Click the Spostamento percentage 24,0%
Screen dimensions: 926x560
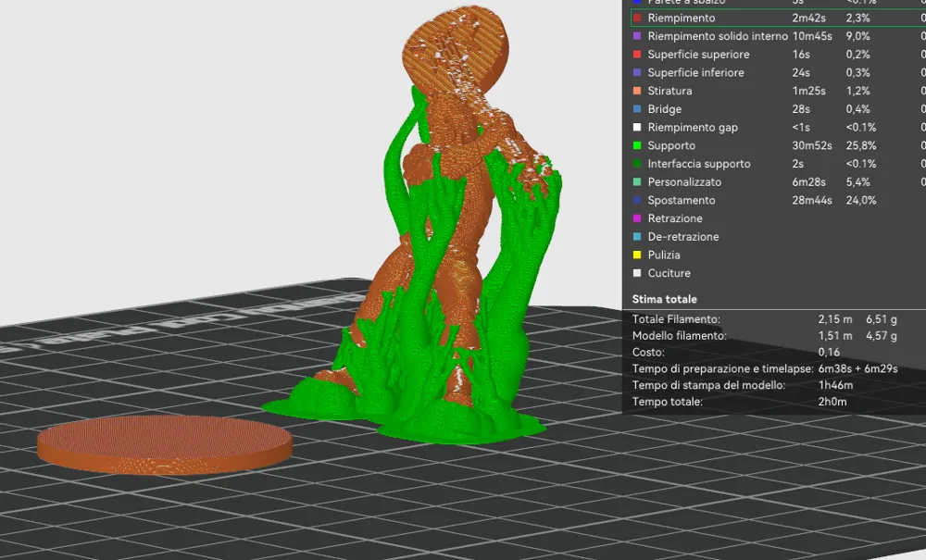pyautogui.click(x=861, y=201)
